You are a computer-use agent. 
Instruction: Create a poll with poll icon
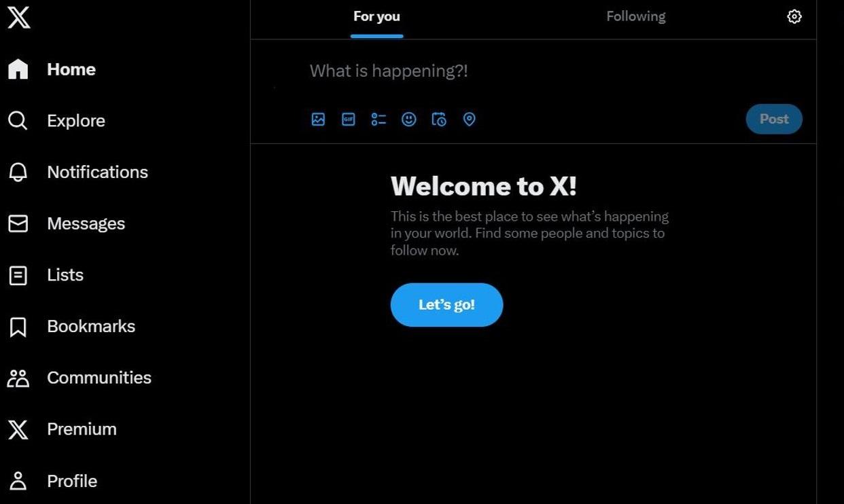click(379, 120)
